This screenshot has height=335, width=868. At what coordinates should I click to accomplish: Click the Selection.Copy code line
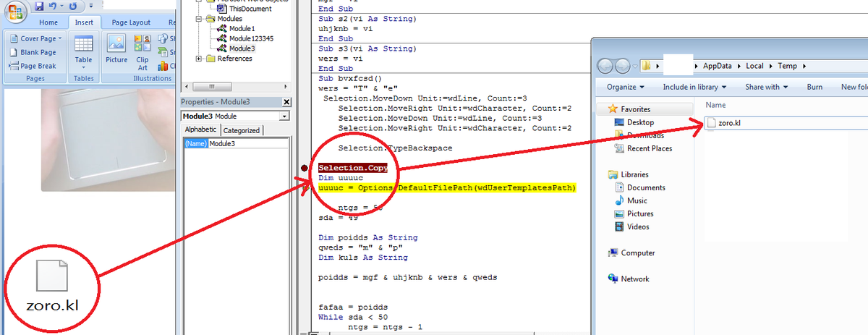point(353,168)
